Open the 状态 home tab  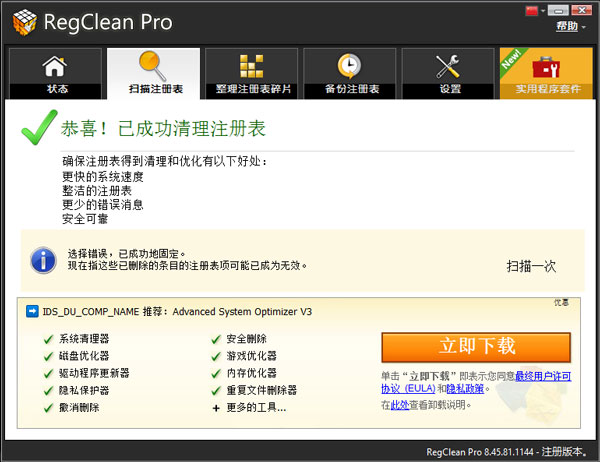pos(55,73)
